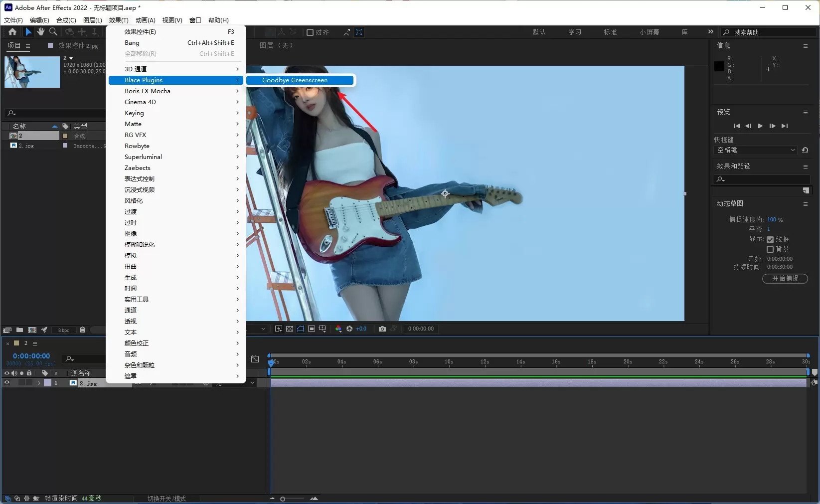
Task: Create new animation preset icon in 效果和预设
Action: [x=806, y=190]
